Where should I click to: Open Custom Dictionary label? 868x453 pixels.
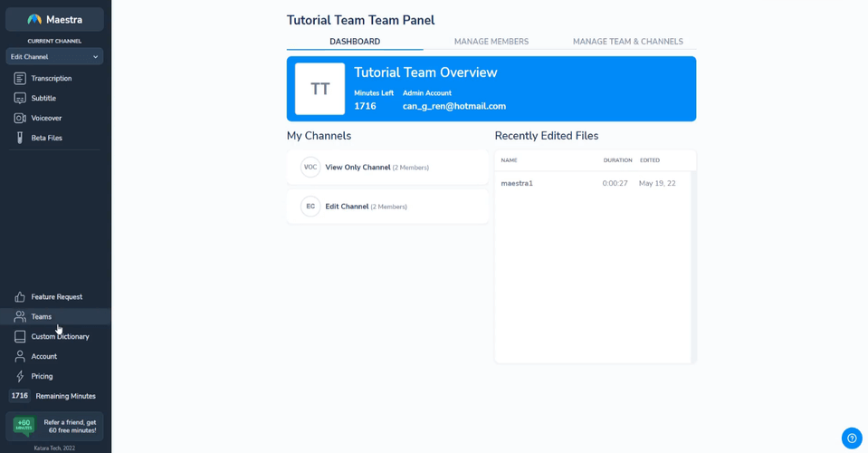[x=60, y=337]
